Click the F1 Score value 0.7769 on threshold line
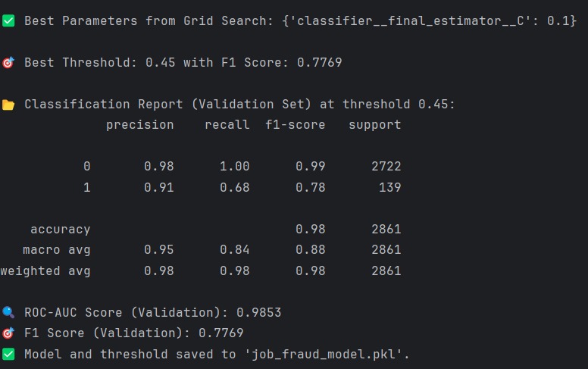The width and height of the screenshot is (588, 369). pyautogui.click(x=319, y=62)
